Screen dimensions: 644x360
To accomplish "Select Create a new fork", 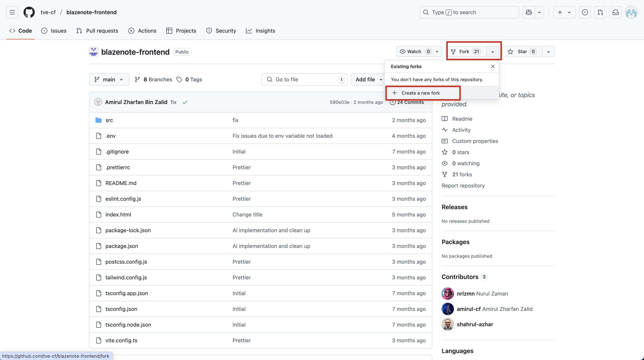I will tap(421, 93).
